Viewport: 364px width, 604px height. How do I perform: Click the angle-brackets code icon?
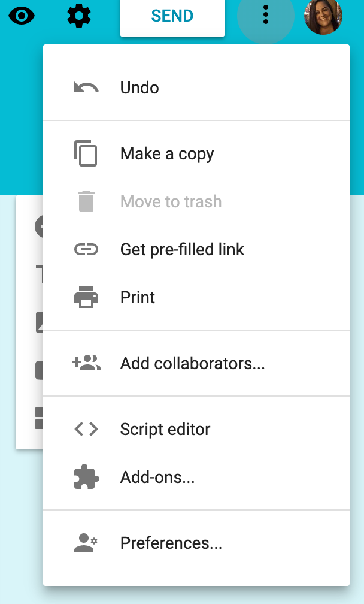(x=86, y=429)
